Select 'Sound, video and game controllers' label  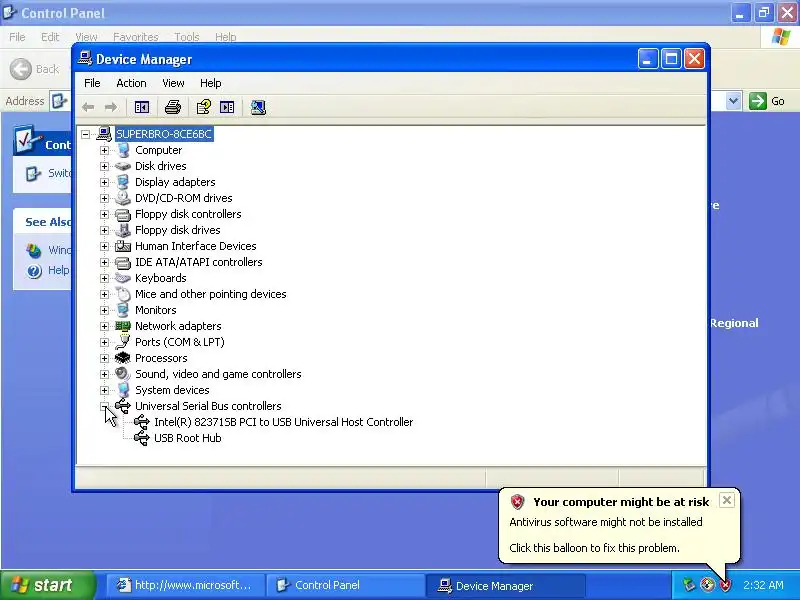coord(218,374)
